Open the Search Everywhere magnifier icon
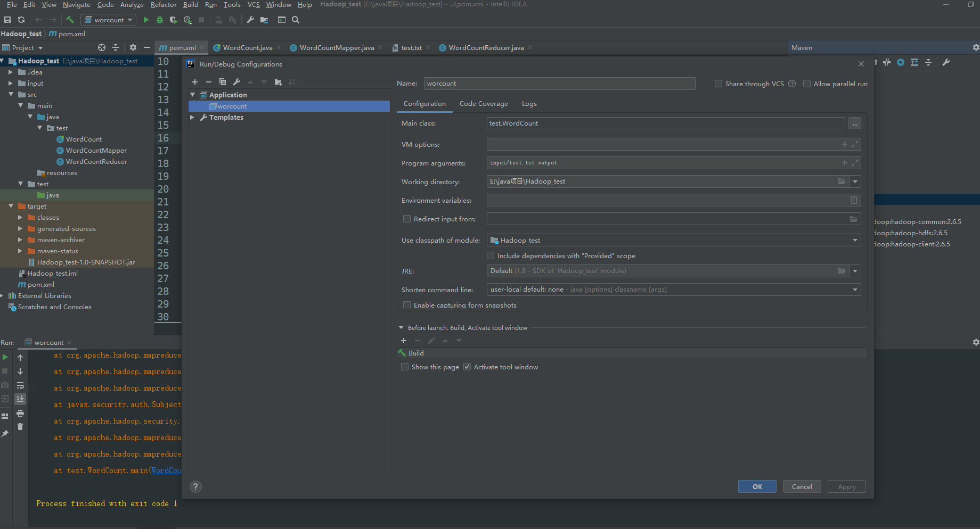Image resolution: width=980 pixels, height=529 pixels. pyautogui.click(x=296, y=20)
